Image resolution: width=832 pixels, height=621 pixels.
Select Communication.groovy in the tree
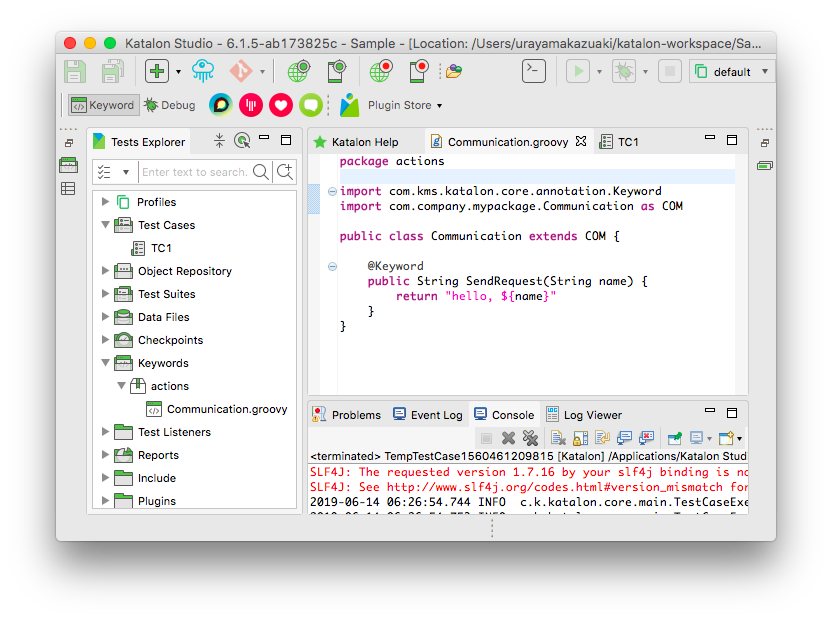point(217,409)
